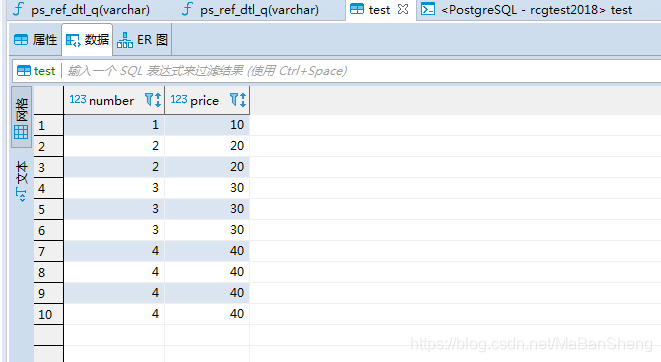Select price cell in row 6
The height and width of the screenshot is (362, 661).
pyautogui.click(x=207, y=230)
